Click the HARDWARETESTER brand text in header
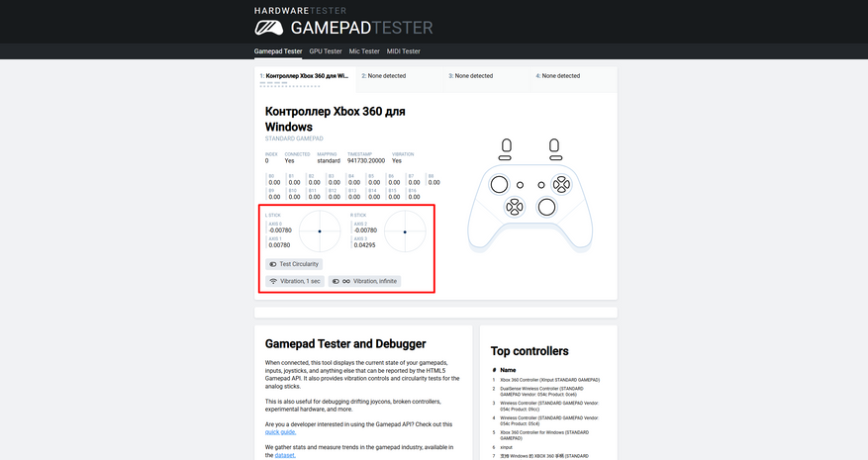868x460 pixels. click(x=300, y=11)
